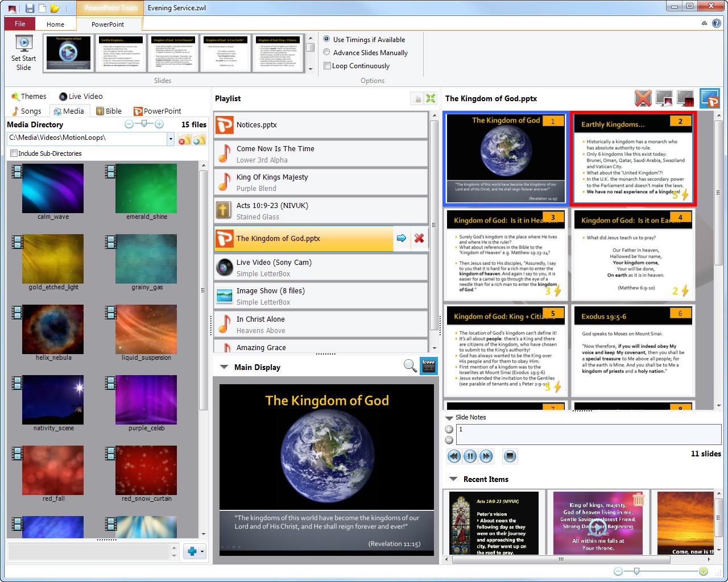728x582 pixels.
Task: Choose Advance Slides Manually radio button
Action: point(327,52)
